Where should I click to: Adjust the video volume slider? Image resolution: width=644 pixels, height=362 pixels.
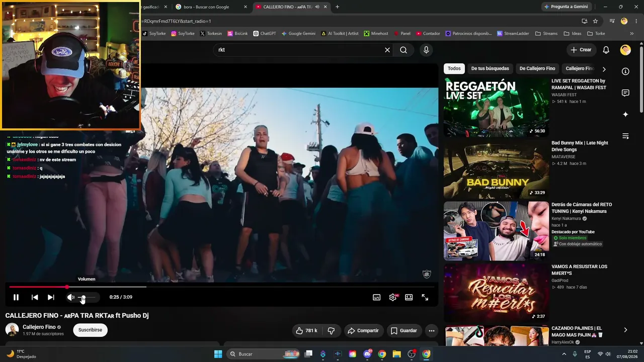click(87, 297)
